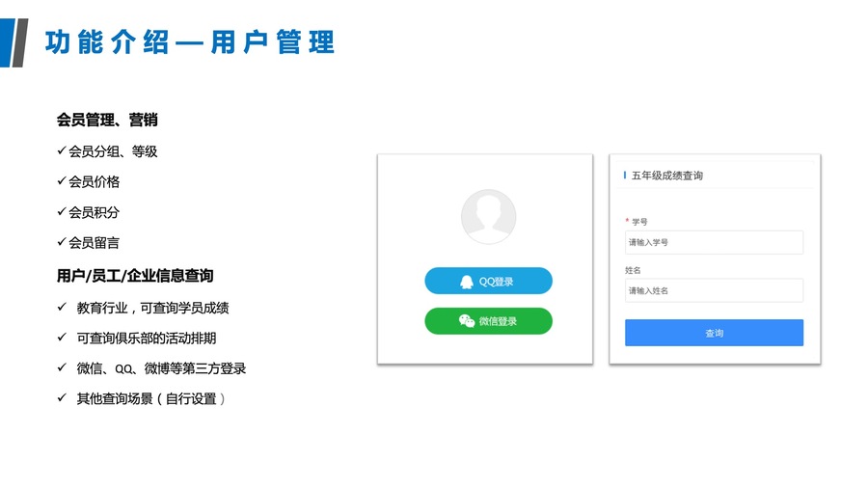Click the blue 查询 button
This screenshot has height=488, width=868.
[x=714, y=333]
